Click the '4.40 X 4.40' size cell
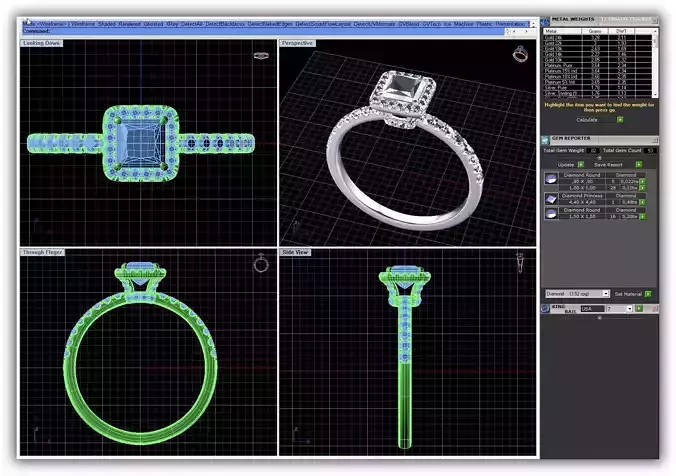The height and width of the screenshot is (476, 676). click(x=582, y=202)
